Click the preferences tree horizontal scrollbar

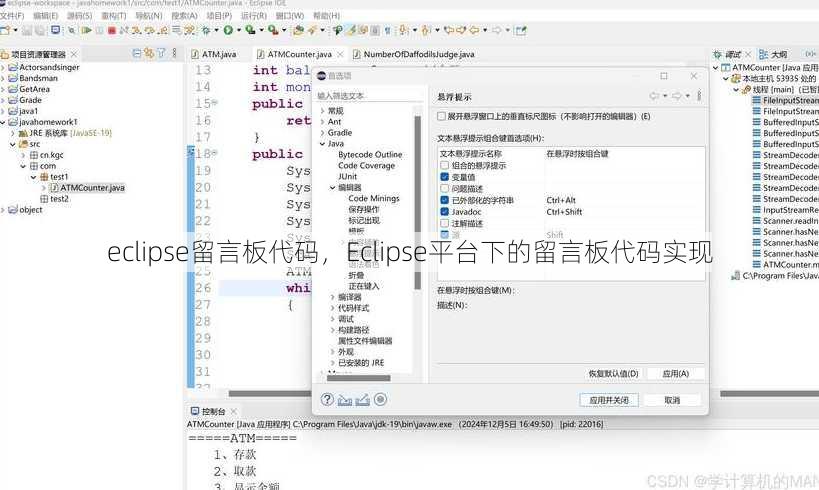[358, 378]
